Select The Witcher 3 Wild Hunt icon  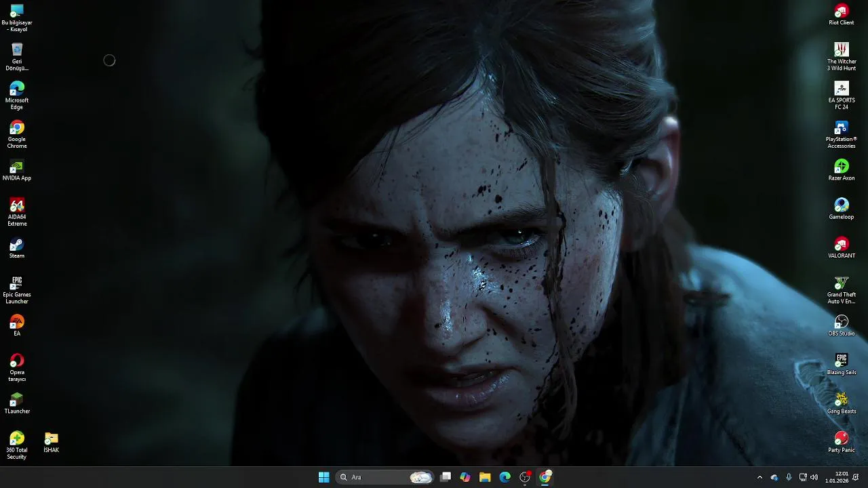point(842,57)
